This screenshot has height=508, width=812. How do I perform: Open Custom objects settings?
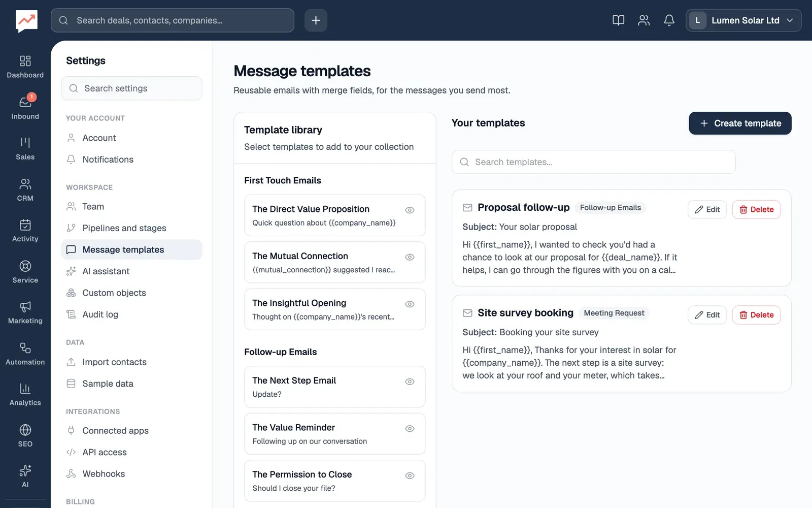point(131,293)
